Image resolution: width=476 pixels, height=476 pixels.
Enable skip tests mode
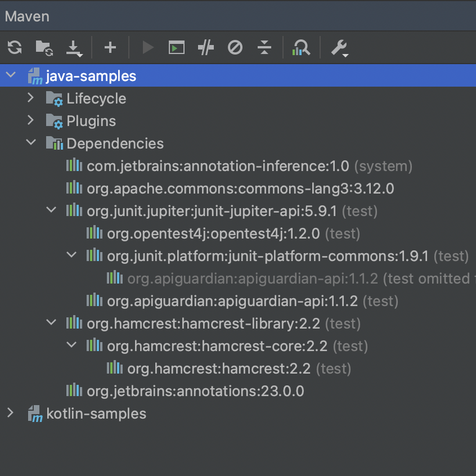click(x=205, y=47)
